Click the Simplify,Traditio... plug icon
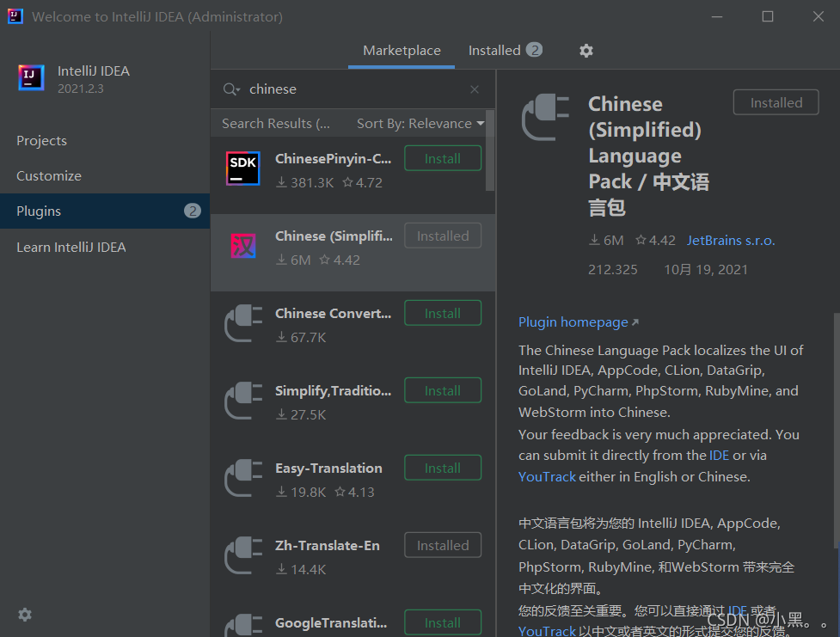Screen dimensions: 840x637 coord(243,401)
